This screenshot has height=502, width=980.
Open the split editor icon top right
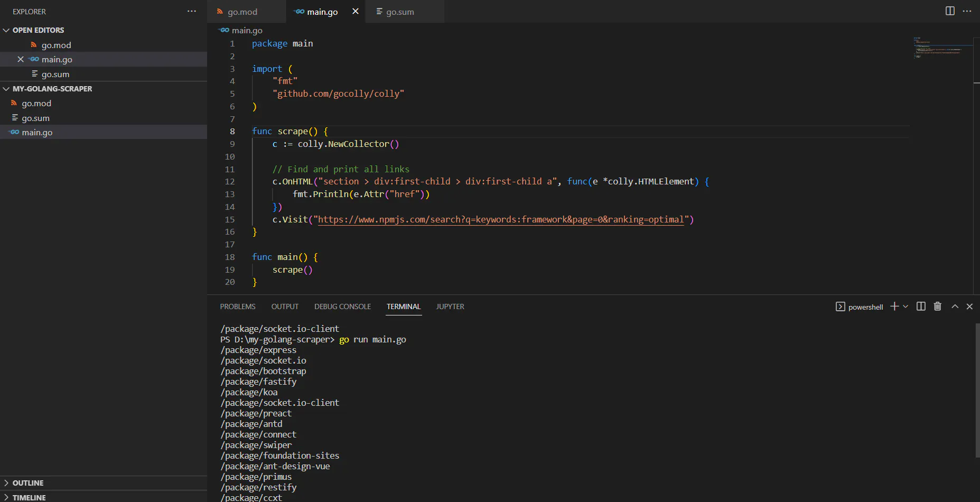[x=950, y=11]
